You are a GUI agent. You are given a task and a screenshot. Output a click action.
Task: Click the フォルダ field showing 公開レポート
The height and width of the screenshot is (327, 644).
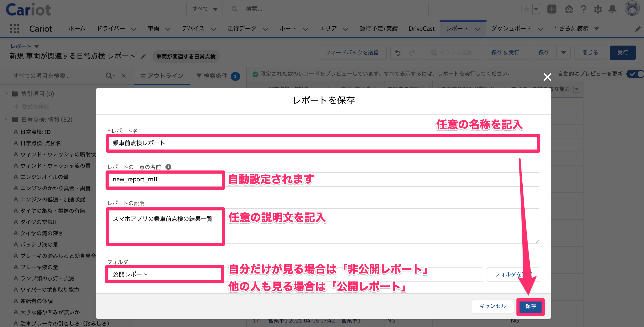pyautogui.click(x=295, y=274)
